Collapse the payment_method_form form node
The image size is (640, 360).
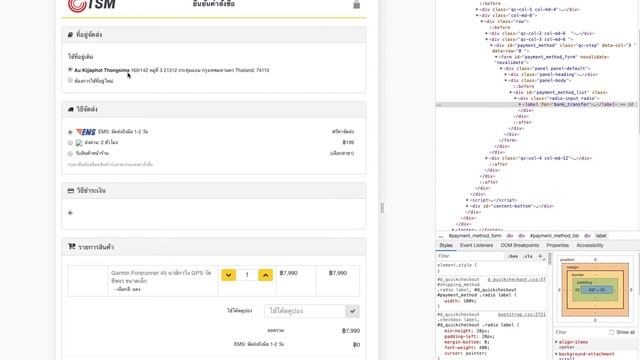pyautogui.click(x=497, y=57)
